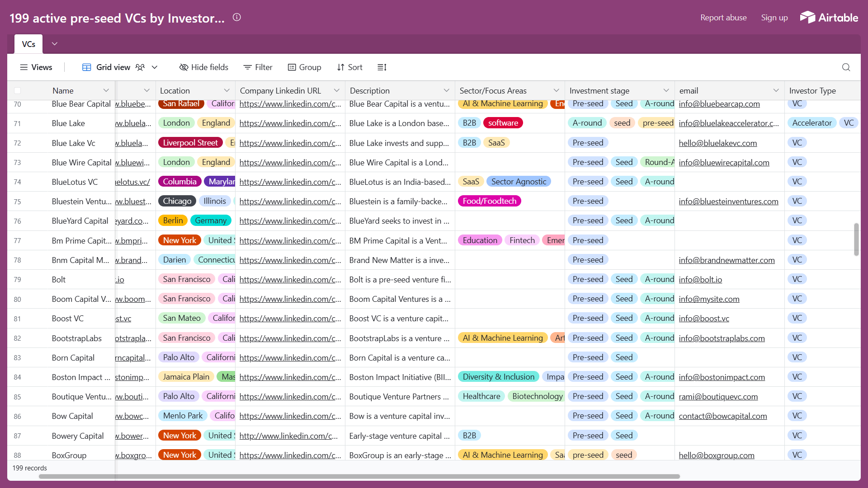This screenshot has height=488, width=868.
Task: Click the info icon beside the title
Action: click(237, 17)
